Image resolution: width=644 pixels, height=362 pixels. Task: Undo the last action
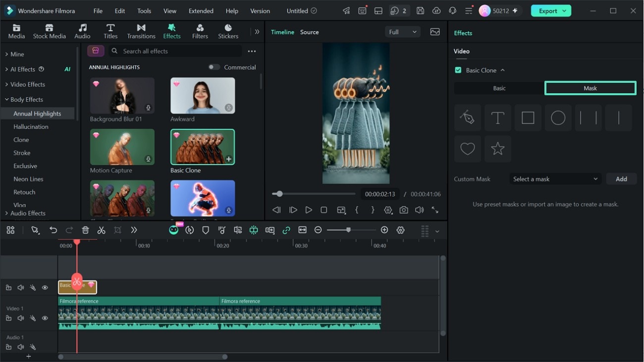coord(53,230)
